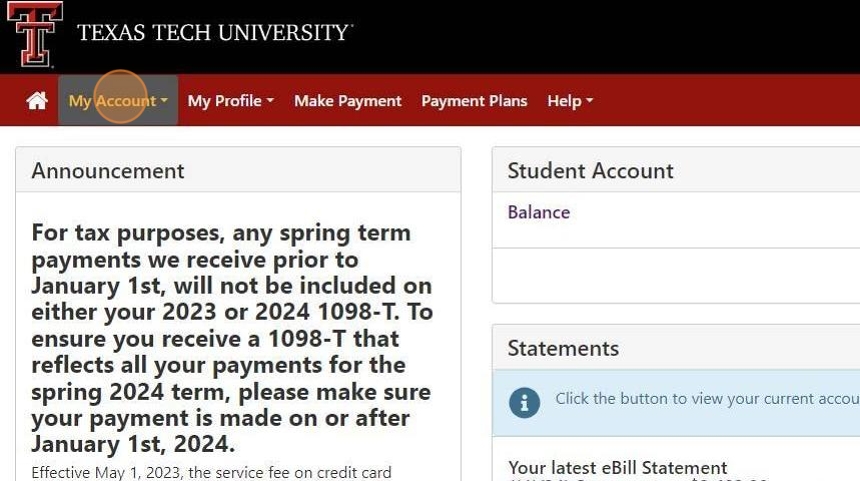This screenshot has height=481, width=860.
Task: Click the Texas Tech Double T logo
Action: click(x=35, y=33)
